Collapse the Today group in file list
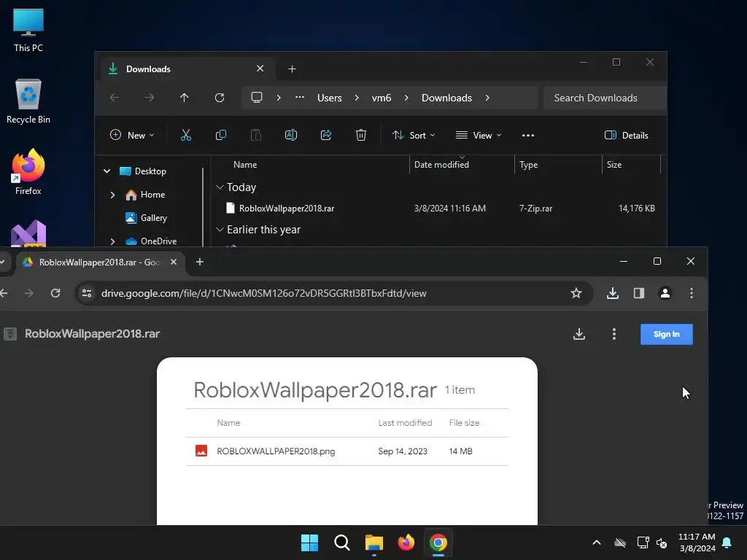 pyautogui.click(x=220, y=187)
